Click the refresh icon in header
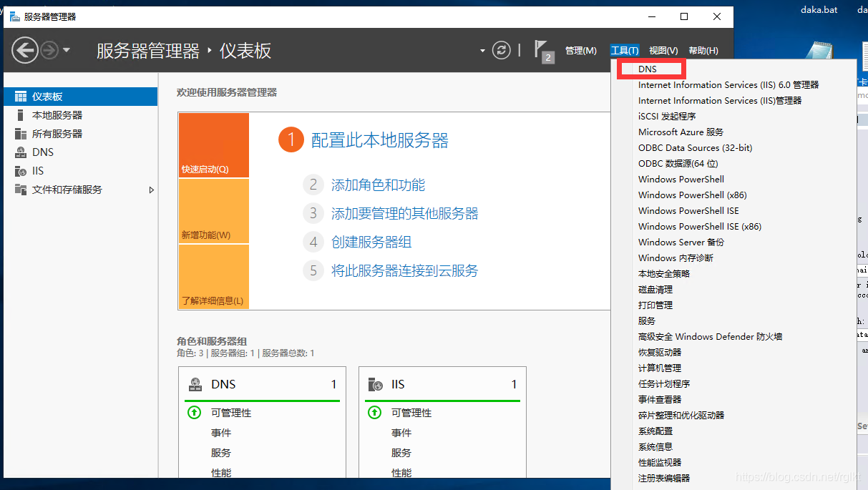The width and height of the screenshot is (868, 490). pos(502,50)
